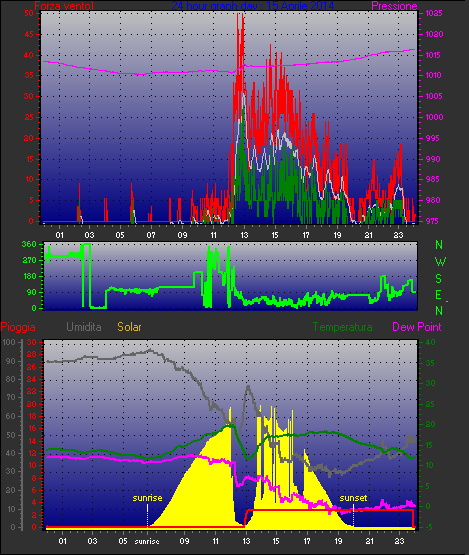The height and width of the screenshot is (555, 469).
Task: Click the '1035' pressure axis value
Action: point(434,13)
